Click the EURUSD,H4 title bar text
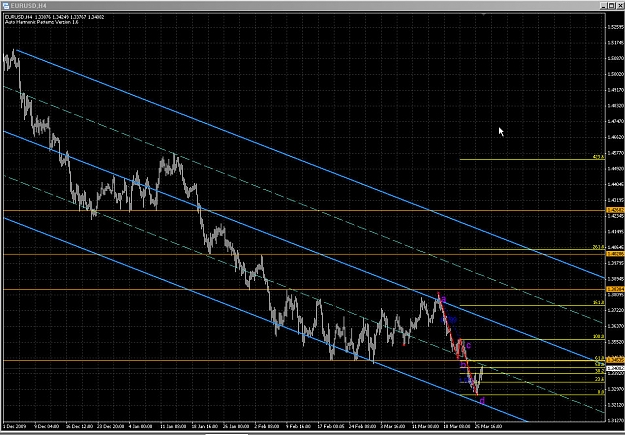 coord(28,6)
